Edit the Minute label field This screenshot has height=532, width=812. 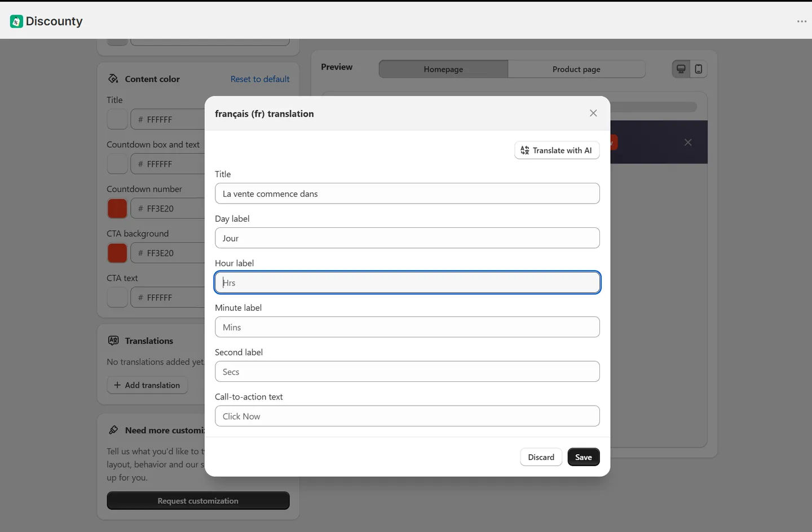[x=407, y=327]
